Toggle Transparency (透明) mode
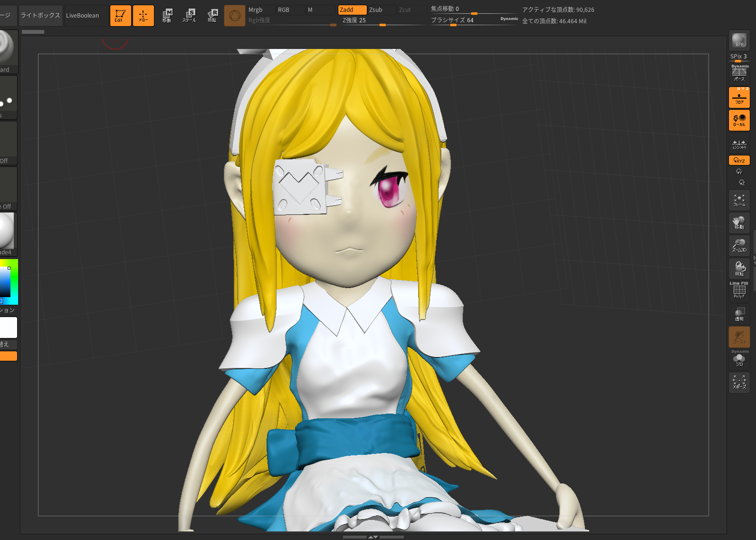This screenshot has width=756, height=540. (739, 314)
